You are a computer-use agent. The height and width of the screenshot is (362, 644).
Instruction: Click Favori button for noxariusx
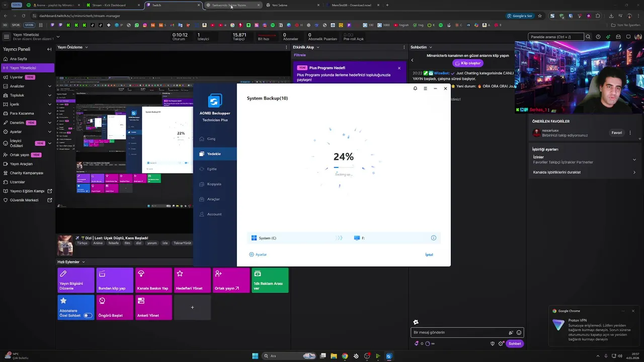pos(617,133)
